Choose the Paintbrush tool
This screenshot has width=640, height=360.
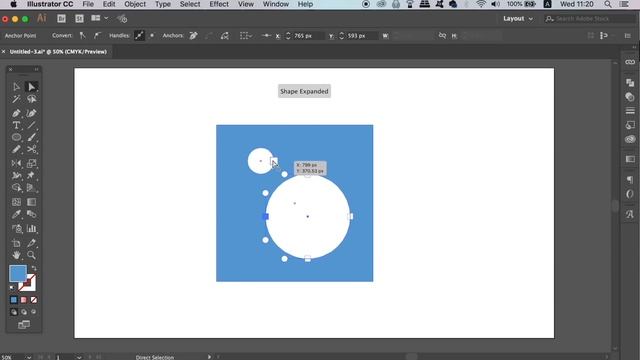pyautogui.click(x=31, y=137)
